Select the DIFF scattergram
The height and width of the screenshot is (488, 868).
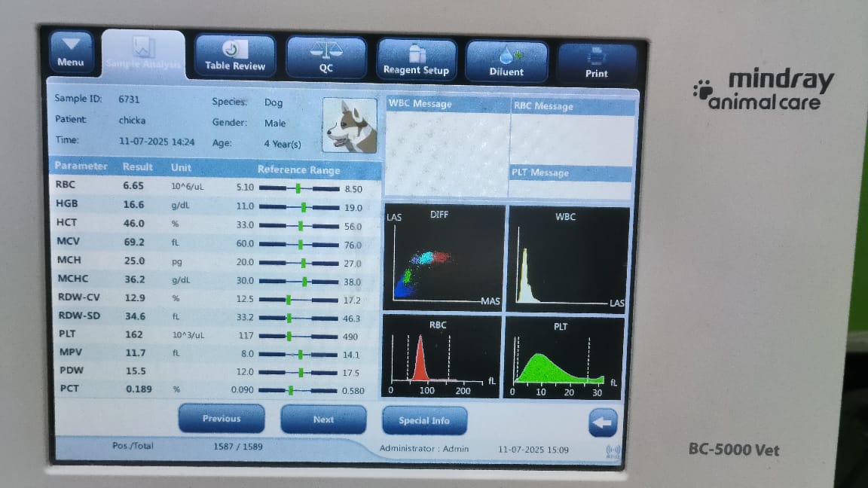click(444, 258)
